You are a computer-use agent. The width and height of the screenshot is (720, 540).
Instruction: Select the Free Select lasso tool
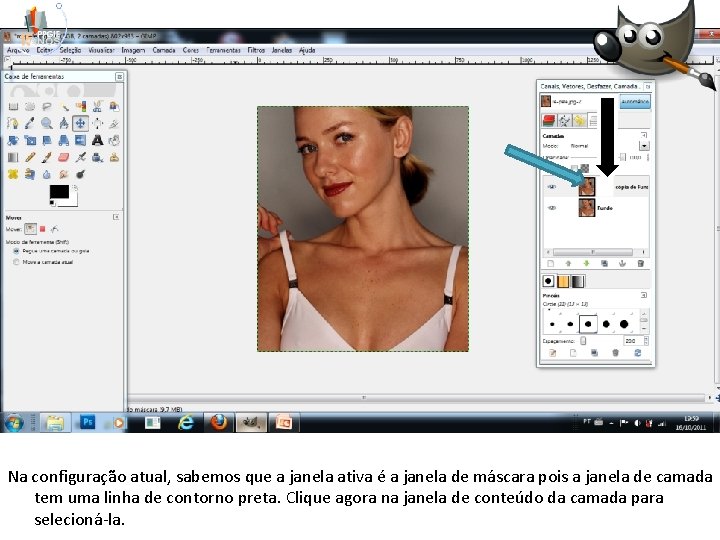tap(46, 107)
